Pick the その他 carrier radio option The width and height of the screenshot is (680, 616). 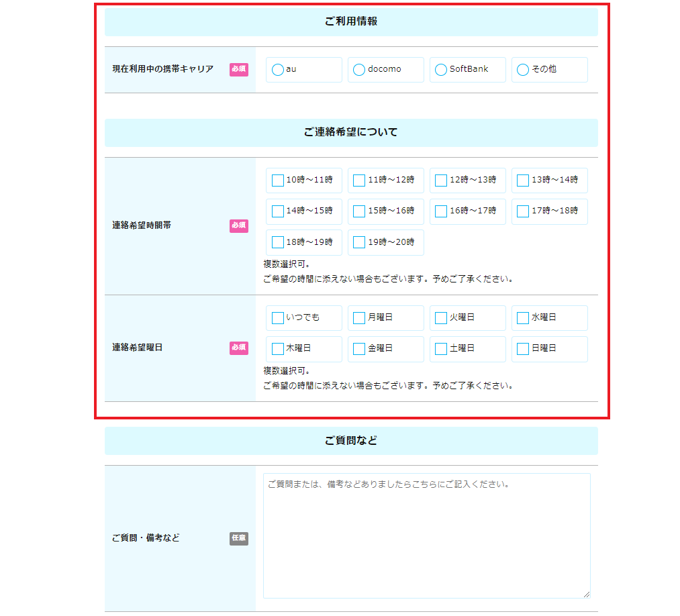(523, 70)
